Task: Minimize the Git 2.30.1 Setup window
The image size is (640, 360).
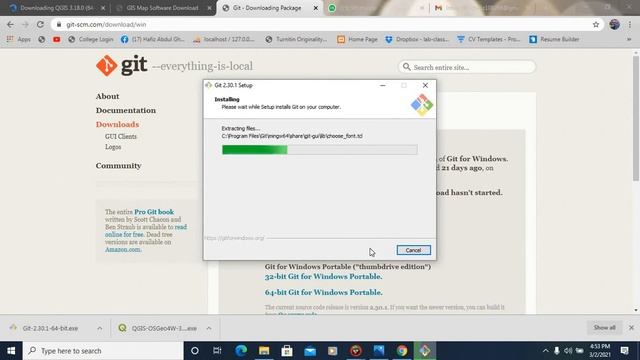Action: [x=382, y=85]
